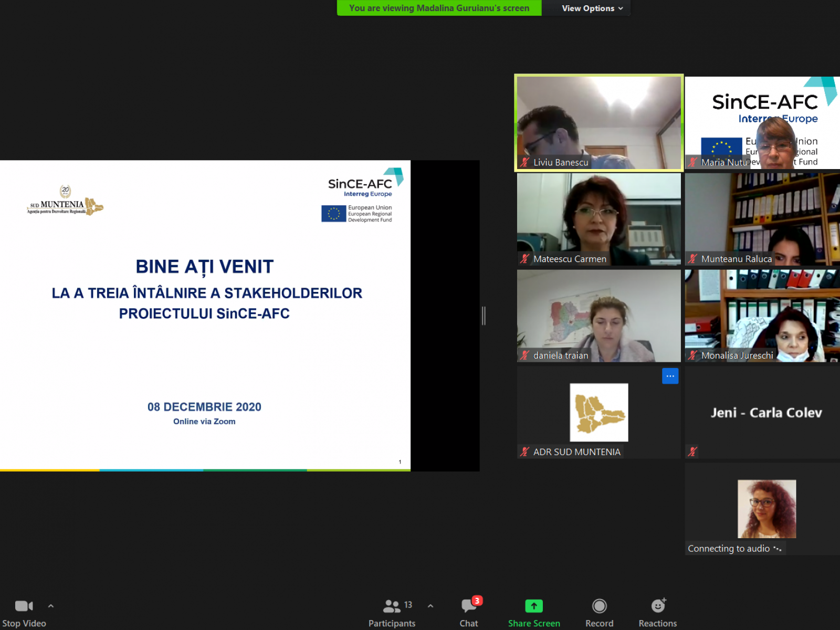Expand the arrow beside Participants
Screen dimensions: 840x630
coord(430,606)
